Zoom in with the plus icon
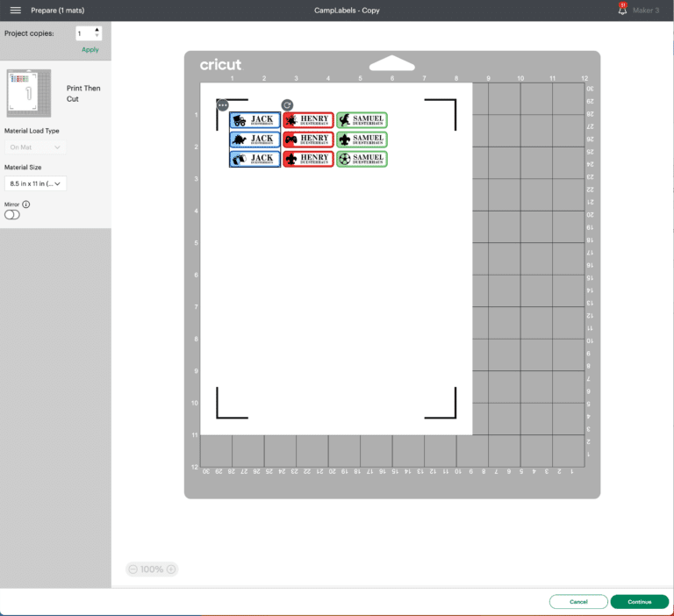This screenshot has width=674, height=616. coord(171,569)
